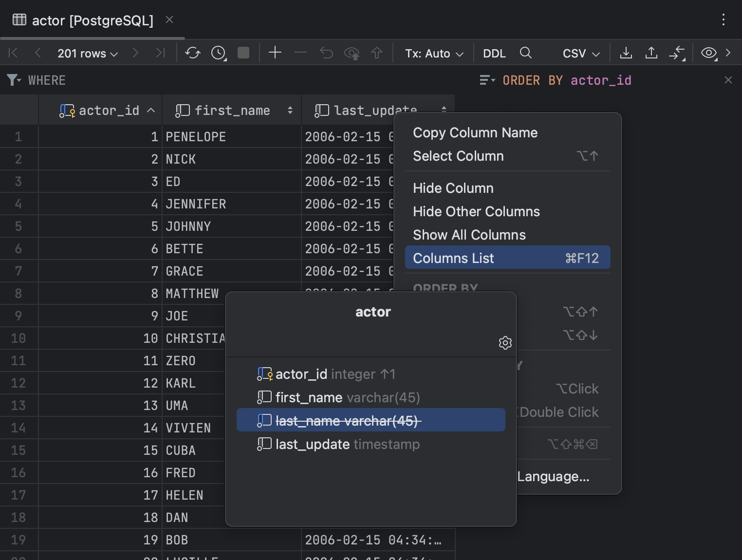
Task: Open the 201 rows page-size dropdown
Action: [x=87, y=53]
